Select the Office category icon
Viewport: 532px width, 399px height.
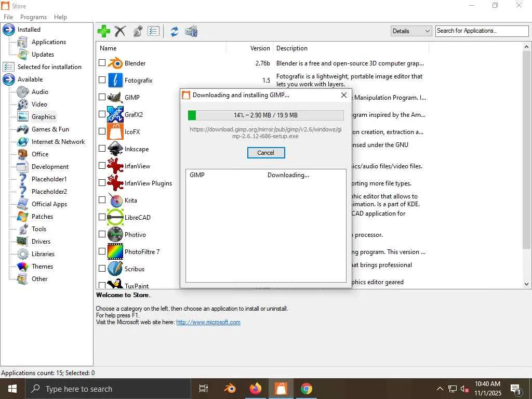(23, 154)
